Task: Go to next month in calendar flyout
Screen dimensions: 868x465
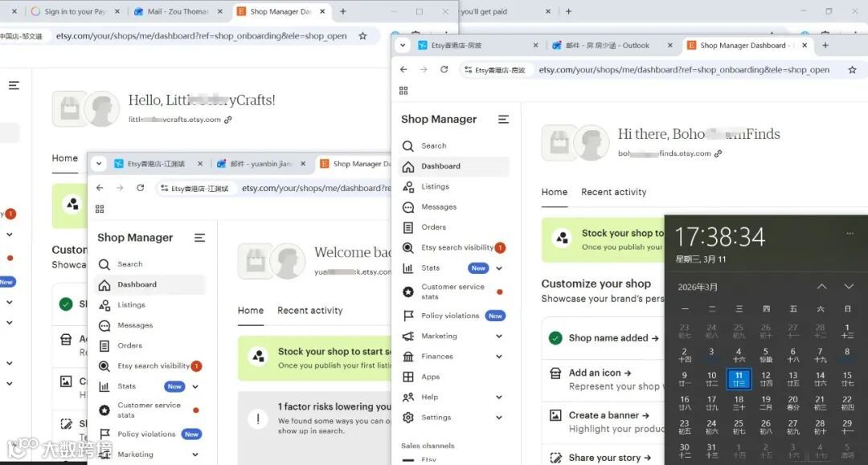Action: pyautogui.click(x=849, y=287)
